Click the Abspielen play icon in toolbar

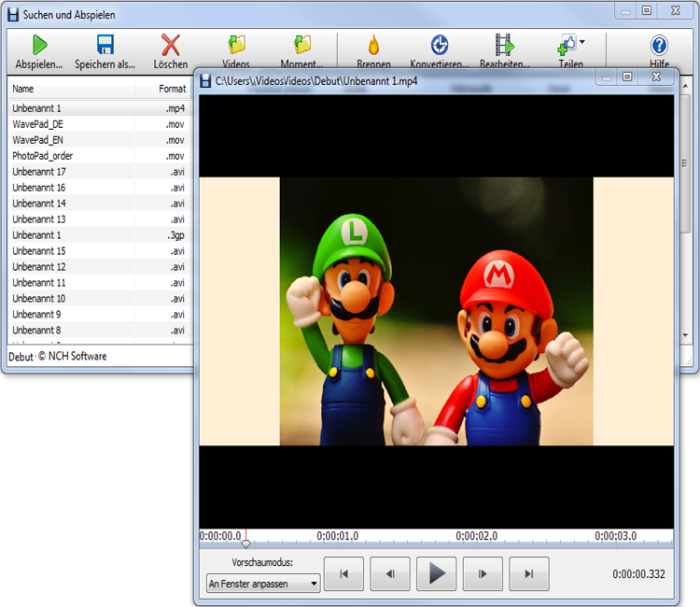(x=39, y=45)
